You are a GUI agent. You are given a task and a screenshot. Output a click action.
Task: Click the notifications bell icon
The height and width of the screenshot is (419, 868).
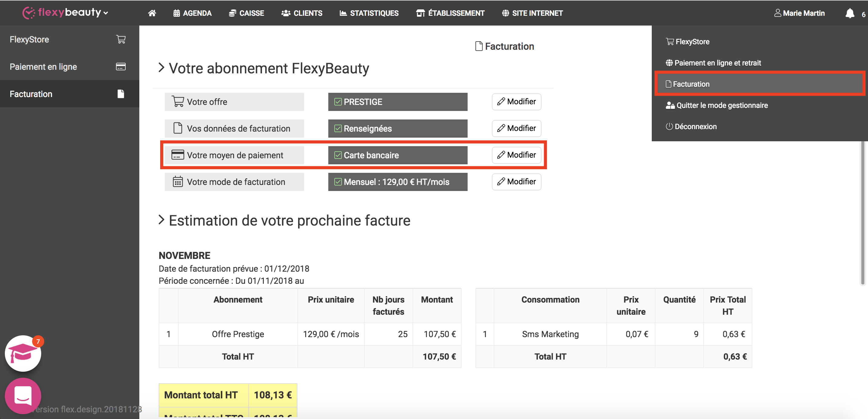[850, 13]
